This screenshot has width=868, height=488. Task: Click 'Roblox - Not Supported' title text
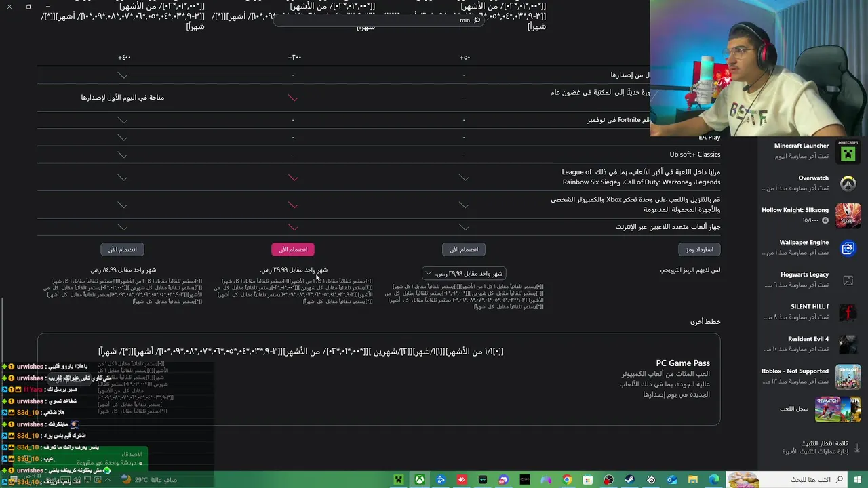pyautogui.click(x=795, y=371)
